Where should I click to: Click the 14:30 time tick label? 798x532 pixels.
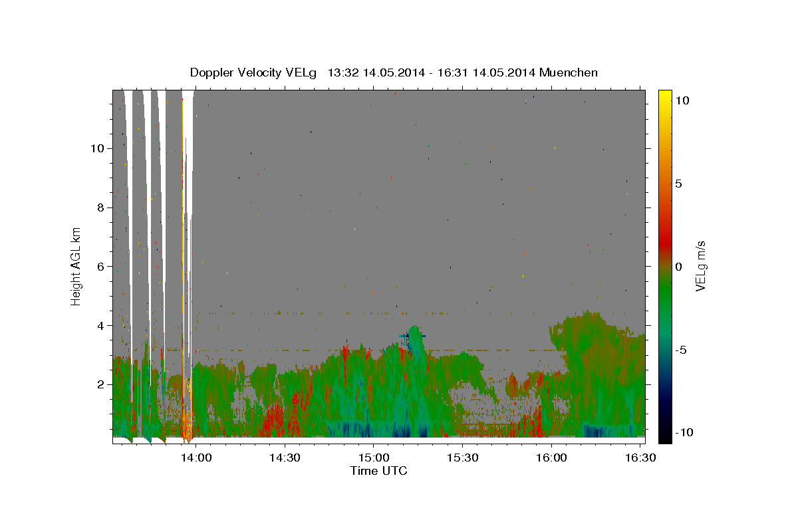285,458
